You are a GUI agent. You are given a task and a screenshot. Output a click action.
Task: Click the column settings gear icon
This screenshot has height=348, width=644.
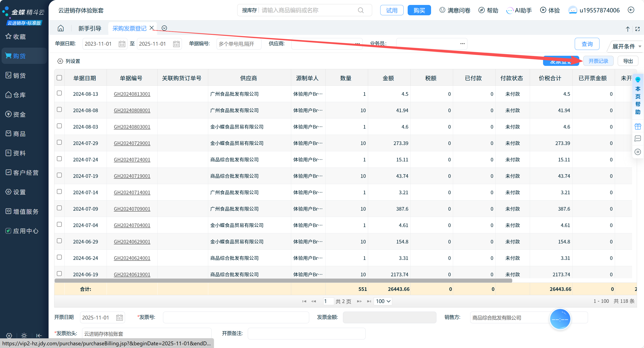pyautogui.click(x=60, y=61)
